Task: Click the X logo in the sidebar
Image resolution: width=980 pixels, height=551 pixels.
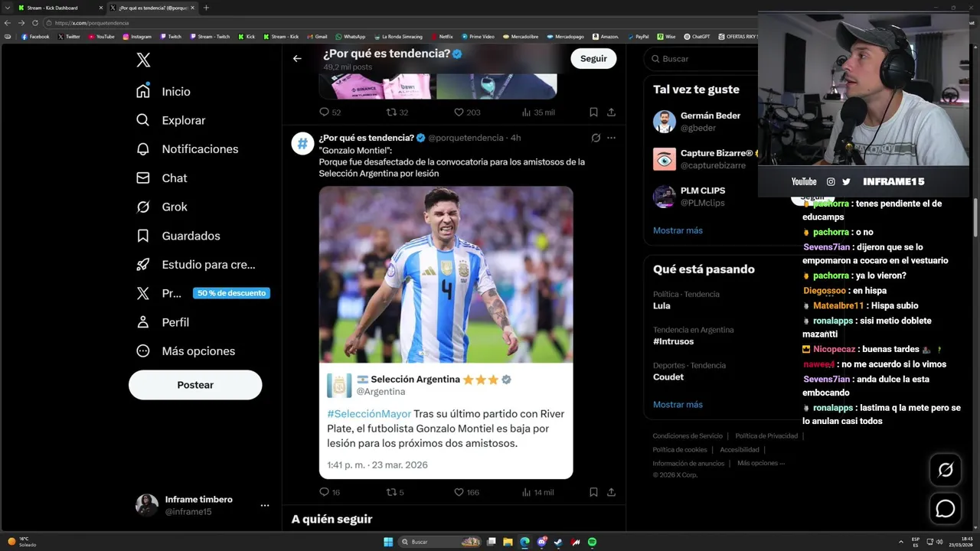Action: [x=143, y=60]
